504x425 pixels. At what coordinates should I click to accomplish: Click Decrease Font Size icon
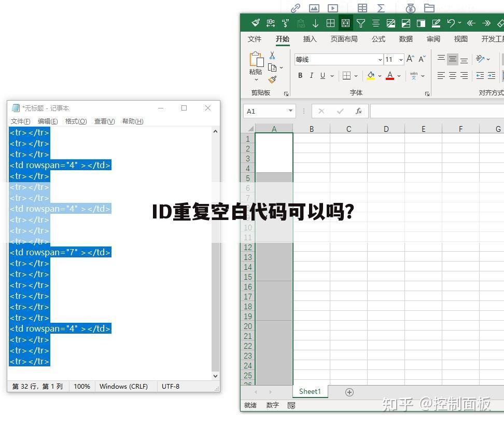pos(422,59)
